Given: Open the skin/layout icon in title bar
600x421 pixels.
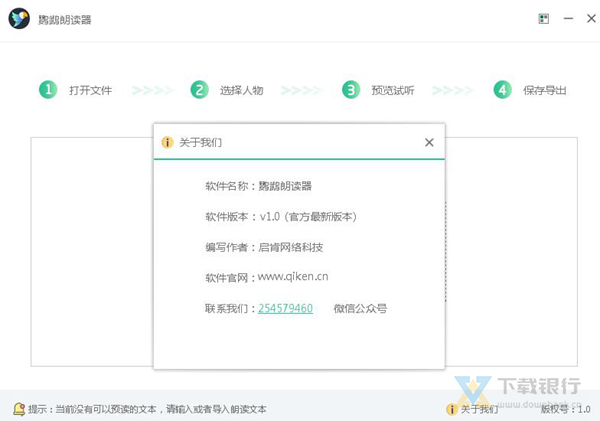Looking at the screenshot, I should pos(543,18).
